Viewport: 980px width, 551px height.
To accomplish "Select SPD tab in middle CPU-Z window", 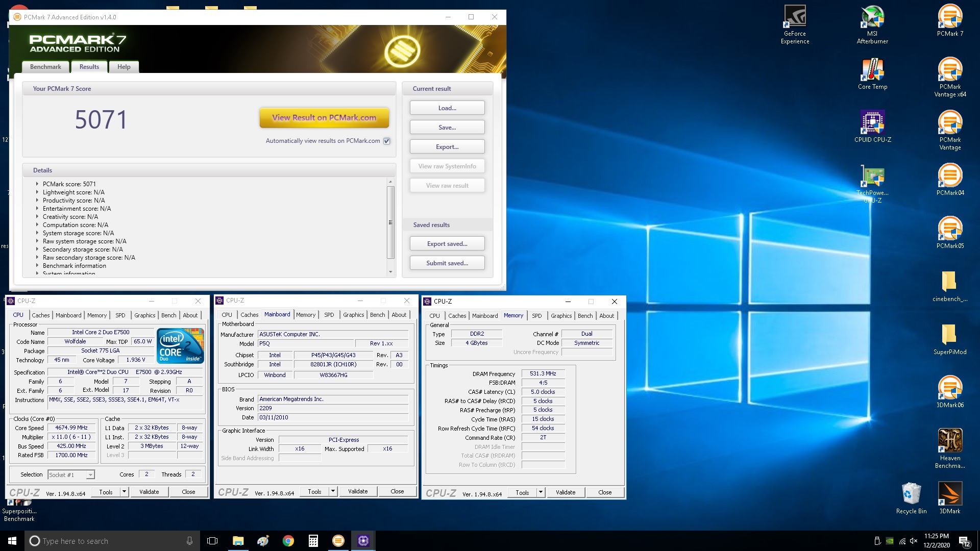I will [329, 315].
